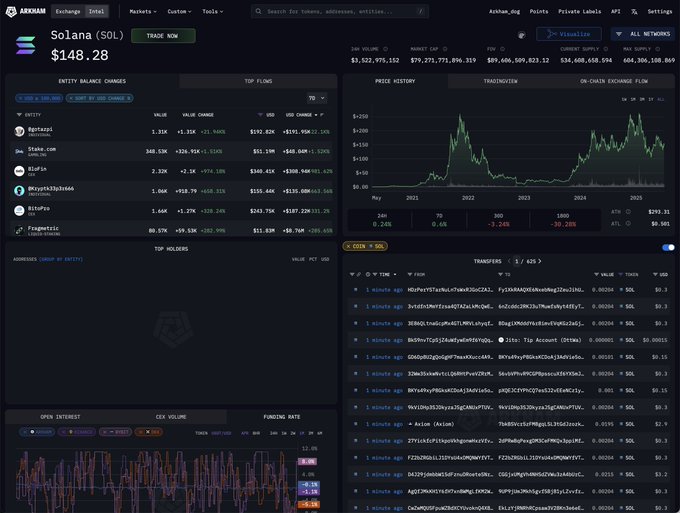This screenshot has height=513, width=680.
Task: Click the 24H Volume info icon
Action: tap(386, 49)
